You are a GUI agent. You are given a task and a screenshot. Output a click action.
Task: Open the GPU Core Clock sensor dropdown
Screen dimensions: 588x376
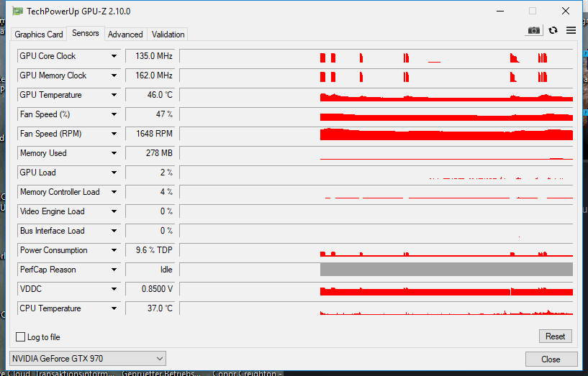(x=114, y=56)
